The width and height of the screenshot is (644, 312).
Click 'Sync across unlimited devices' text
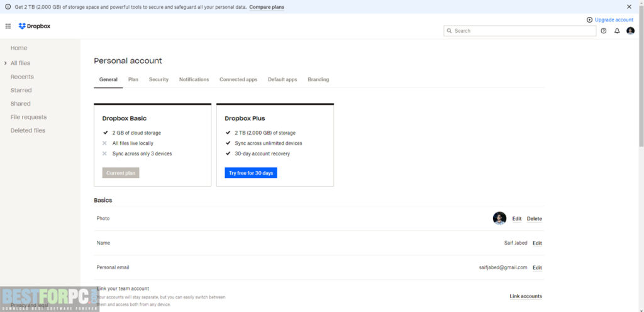(x=268, y=143)
